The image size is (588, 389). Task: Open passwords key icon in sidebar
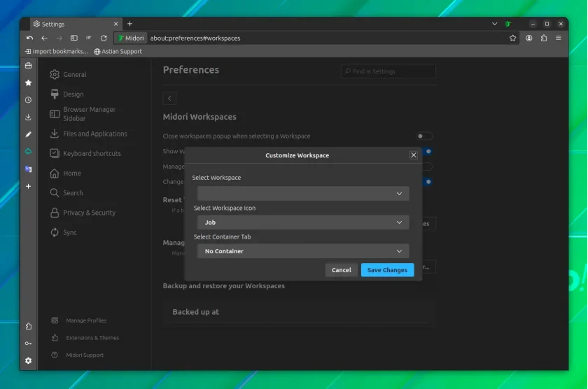coord(29,344)
